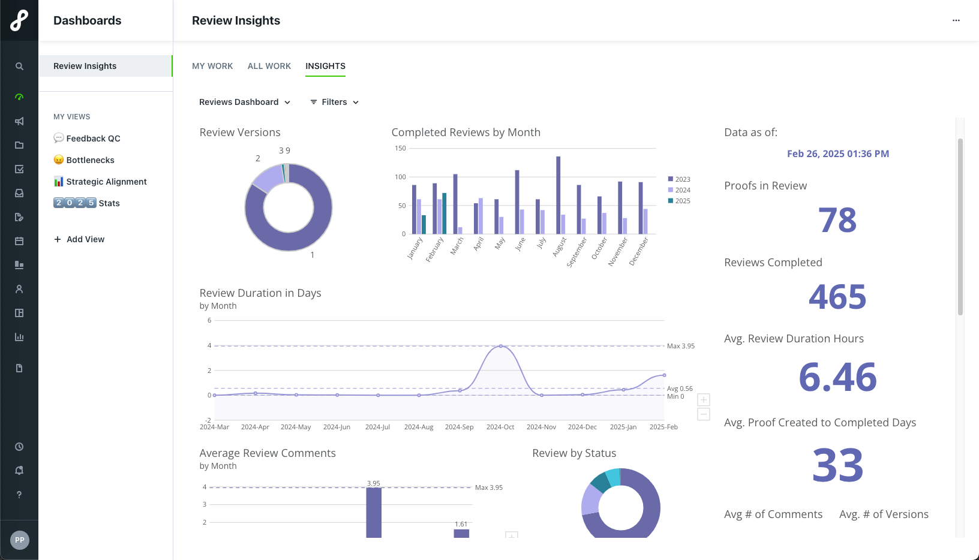Zoom out Review Duration chart with minus
Viewport: 979px width, 560px height.
[704, 414]
